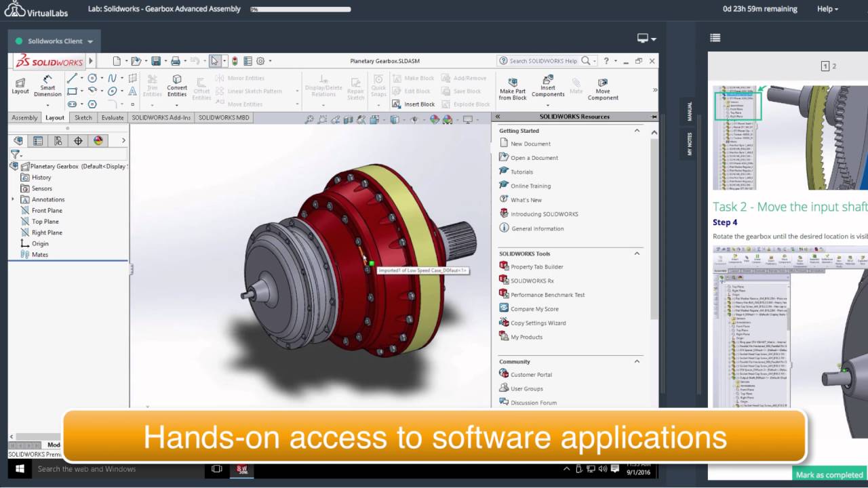The height and width of the screenshot is (488, 868).
Task: Click Convert Entities tool
Action: (x=177, y=86)
